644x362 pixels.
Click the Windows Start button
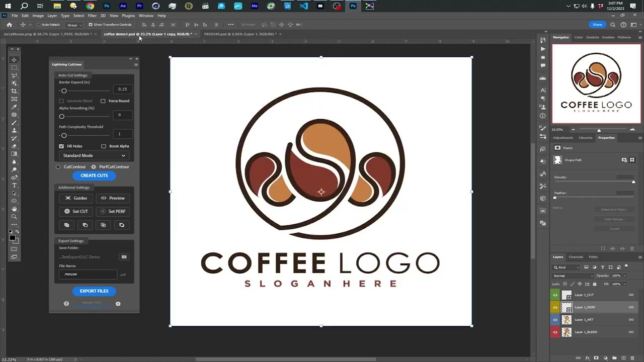[8, 6]
